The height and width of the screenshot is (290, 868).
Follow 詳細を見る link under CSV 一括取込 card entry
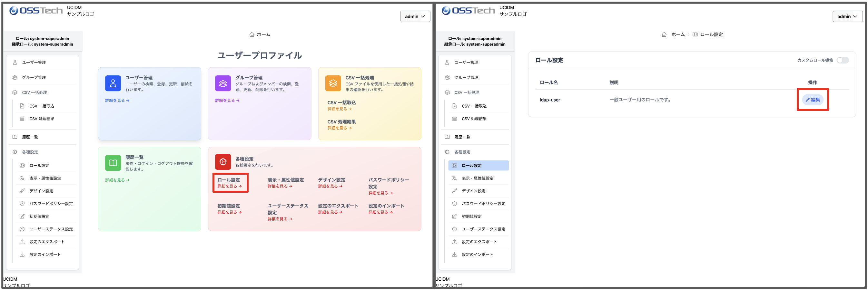(339, 109)
